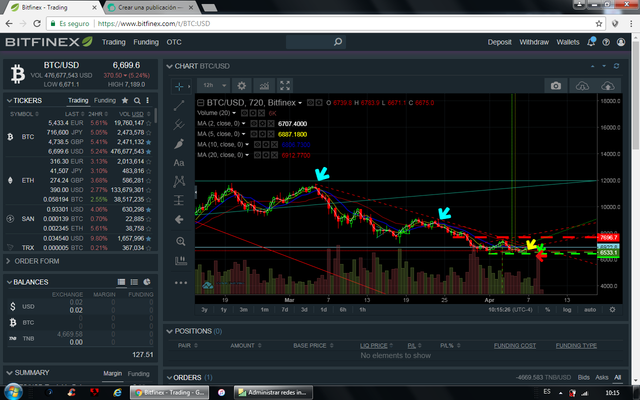Collapse the SUMMARY panel

[x=9, y=373]
